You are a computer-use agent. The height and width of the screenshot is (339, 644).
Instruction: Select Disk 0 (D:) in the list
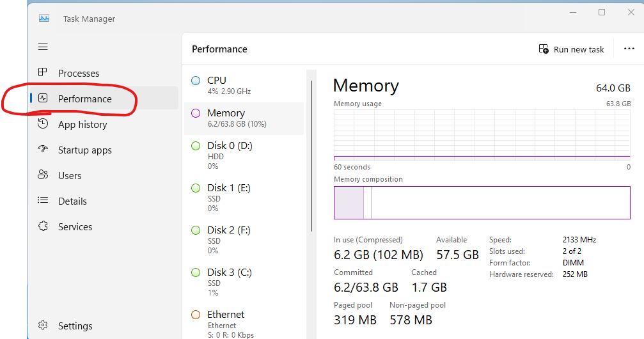click(x=244, y=155)
